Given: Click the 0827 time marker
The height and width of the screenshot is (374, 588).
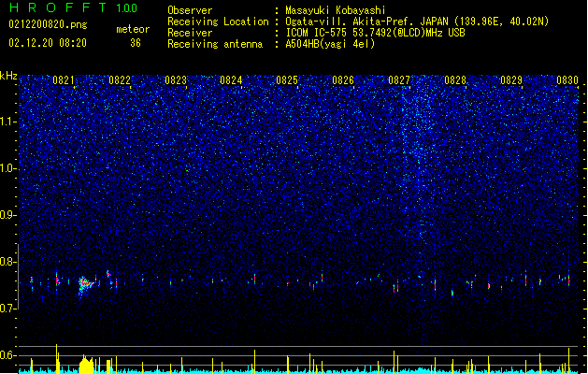Looking at the screenshot, I should (x=399, y=80).
